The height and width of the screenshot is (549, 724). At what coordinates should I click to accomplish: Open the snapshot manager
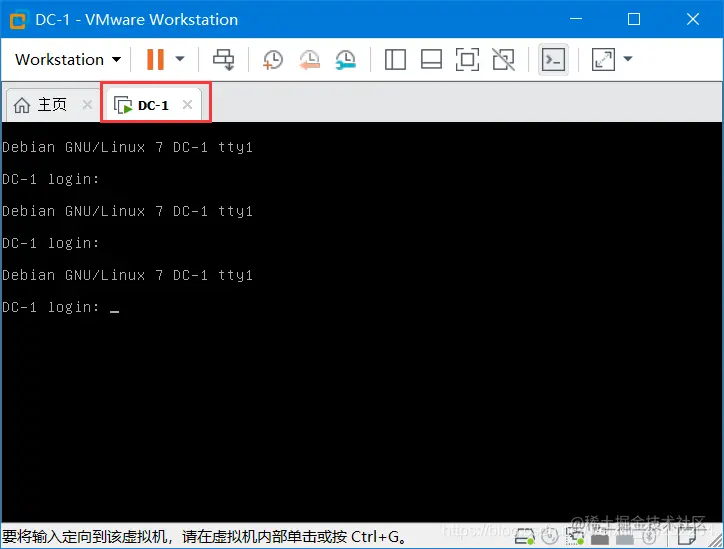point(345,60)
